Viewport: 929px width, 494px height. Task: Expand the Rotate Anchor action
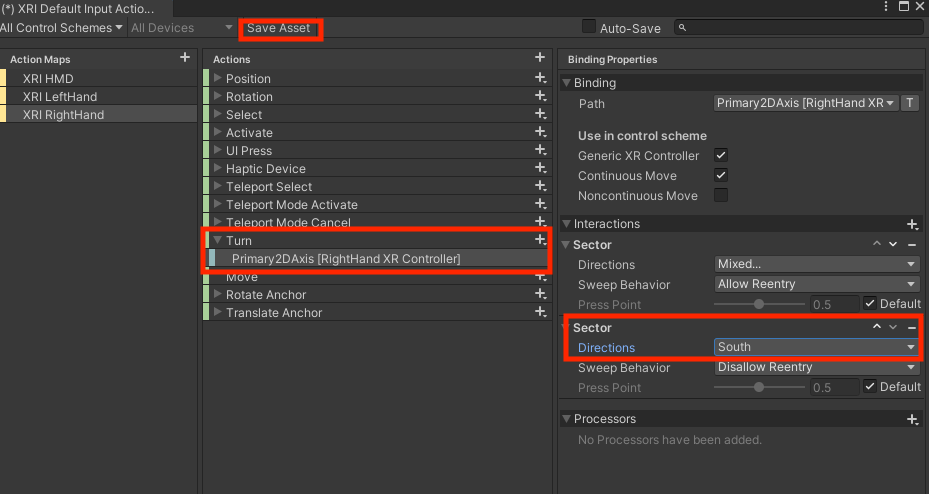click(x=217, y=294)
